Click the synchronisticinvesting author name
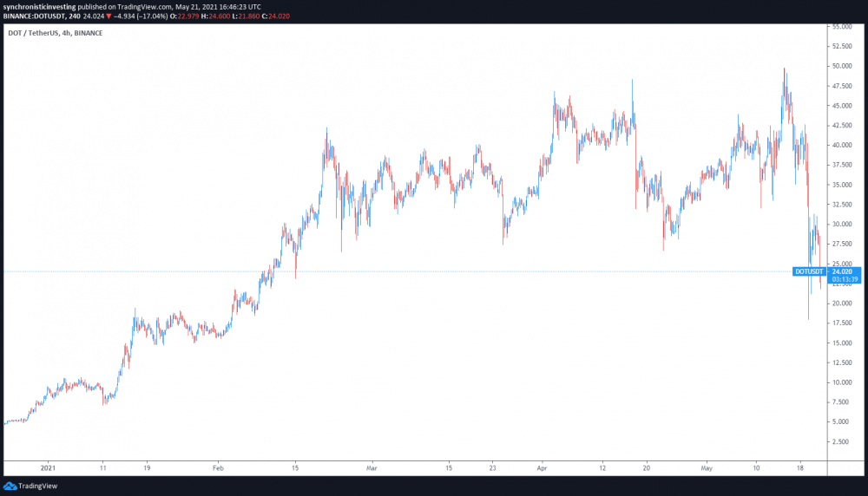The height and width of the screenshot is (496, 868). (x=39, y=7)
